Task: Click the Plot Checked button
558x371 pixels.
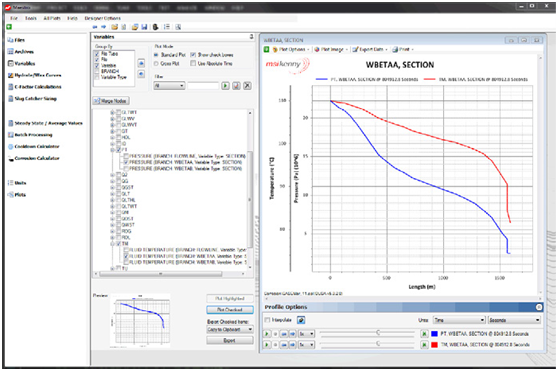Action: [230, 310]
